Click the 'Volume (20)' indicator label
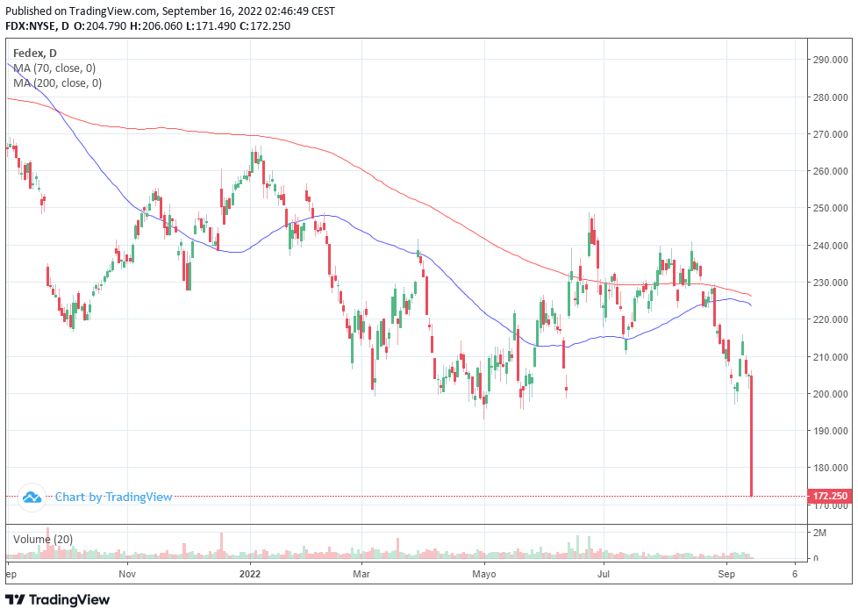The width and height of the screenshot is (858, 616). pyautogui.click(x=43, y=540)
